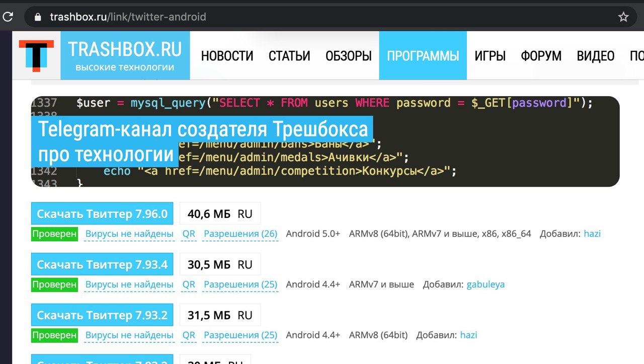Open Вирусы не найдены for 7.93.2
The height and width of the screenshot is (364, 644).
(129, 335)
